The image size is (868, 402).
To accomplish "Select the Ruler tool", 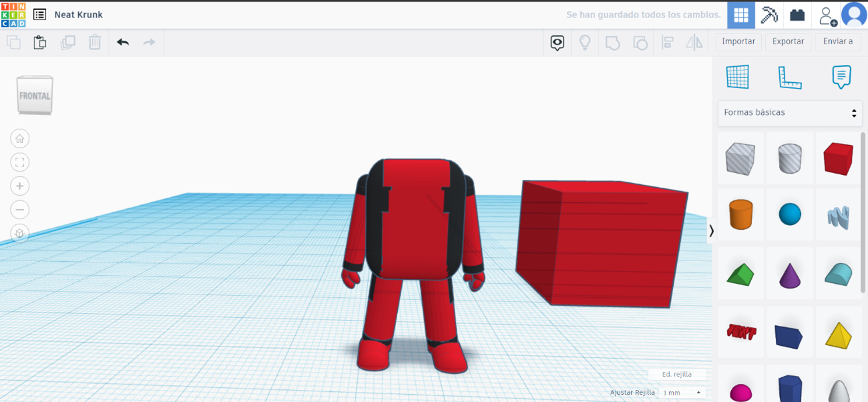I will [x=790, y=76].
